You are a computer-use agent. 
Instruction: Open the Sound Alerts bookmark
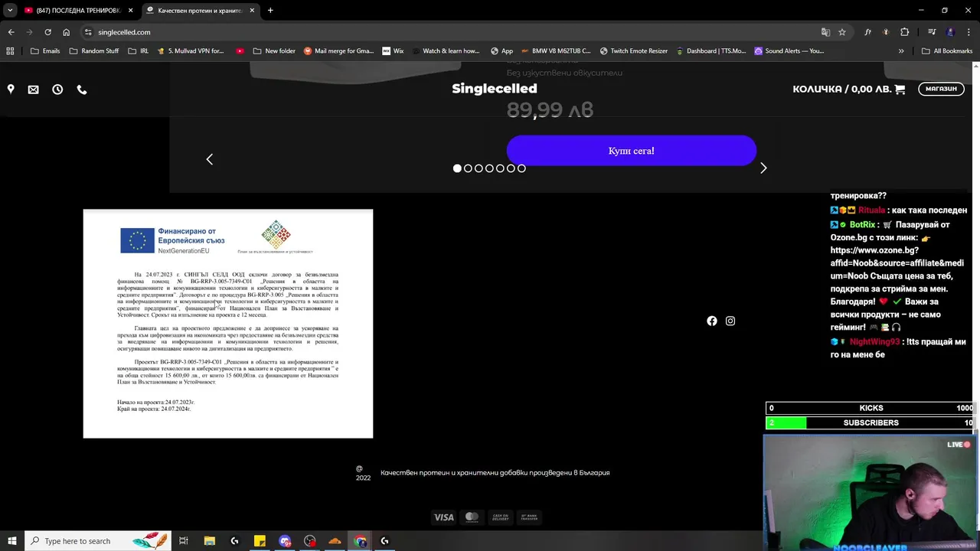click(789, 51)
